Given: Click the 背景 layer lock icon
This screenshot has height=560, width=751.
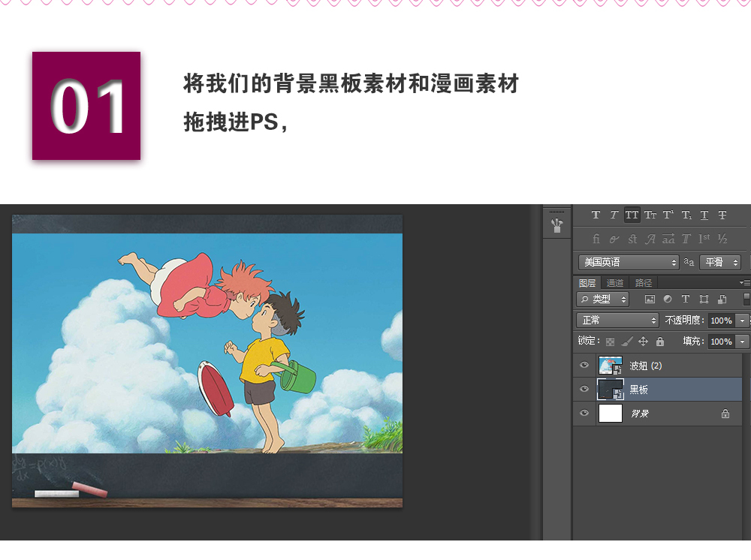Looking at the screenshot, I should click(725, 414).
